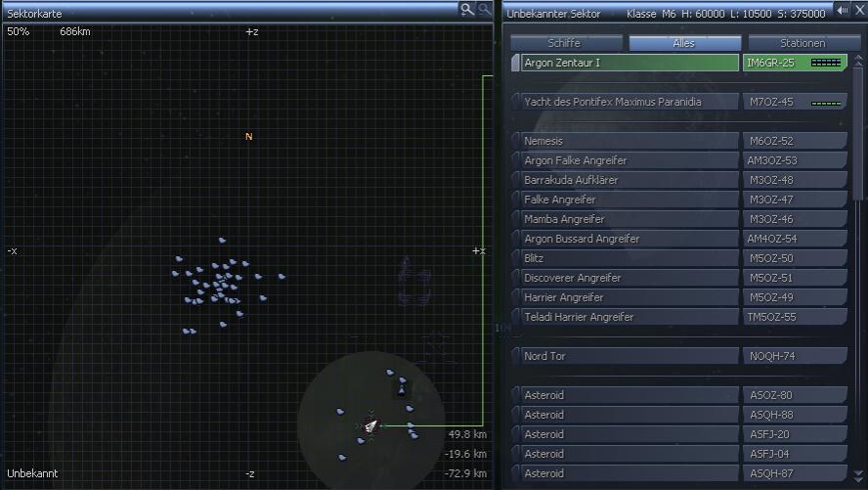Choose Argon Bussard Angreifer entry
Screen dimensions: 868x490
click(628, 239)
